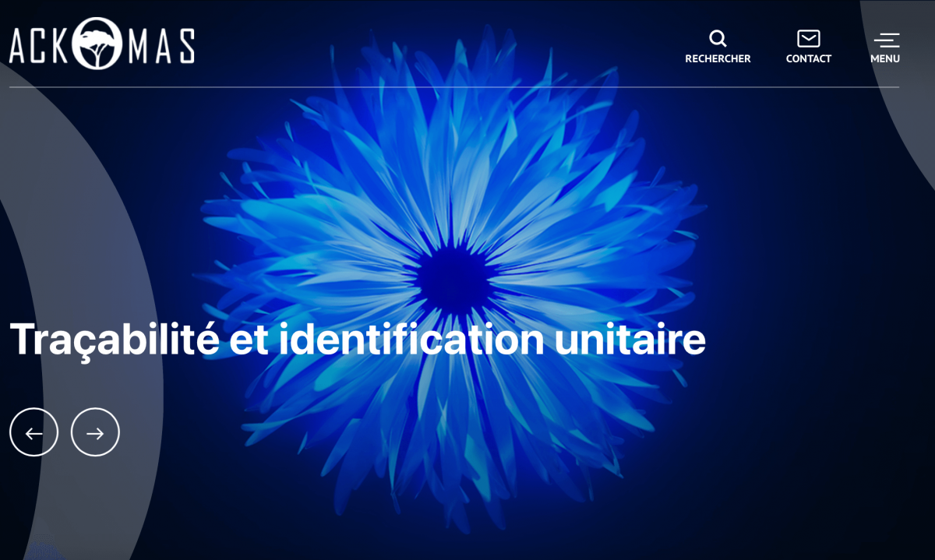Go to previous slide arrow

tap(34, 432)
